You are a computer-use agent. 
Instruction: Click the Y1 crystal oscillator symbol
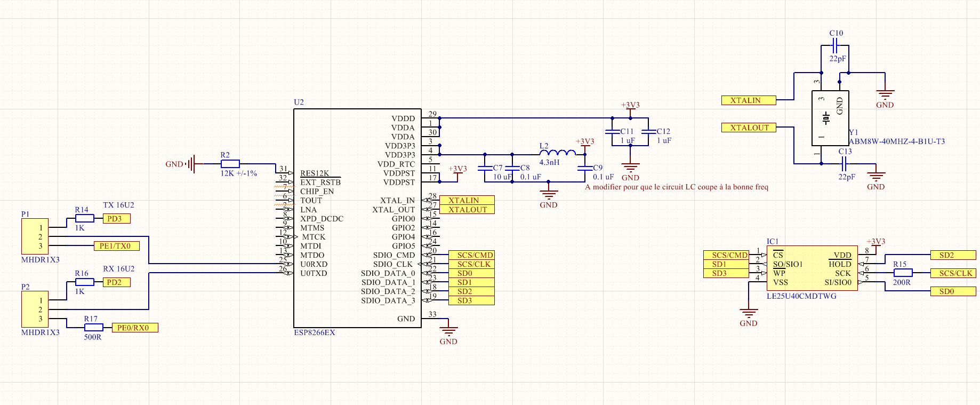click(830, 118)
